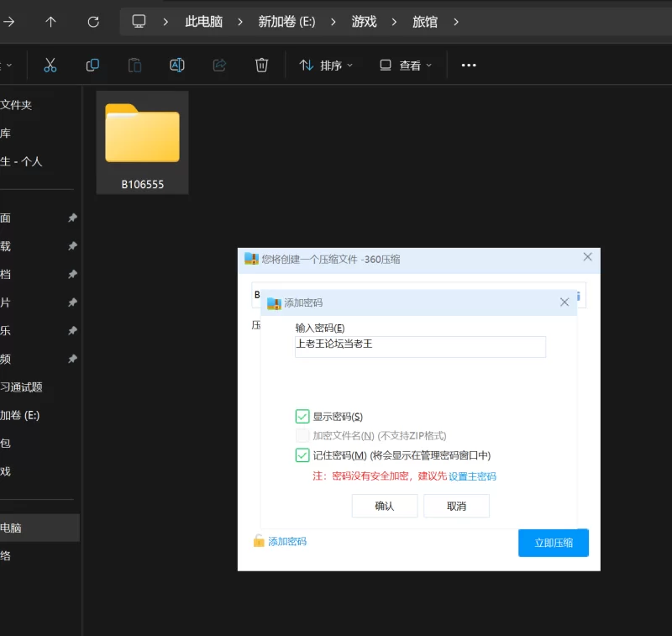The width and height of the screenshot is (672, 636).
Task: Expand the chevron before 此电脑 in path
Action: 165,22
